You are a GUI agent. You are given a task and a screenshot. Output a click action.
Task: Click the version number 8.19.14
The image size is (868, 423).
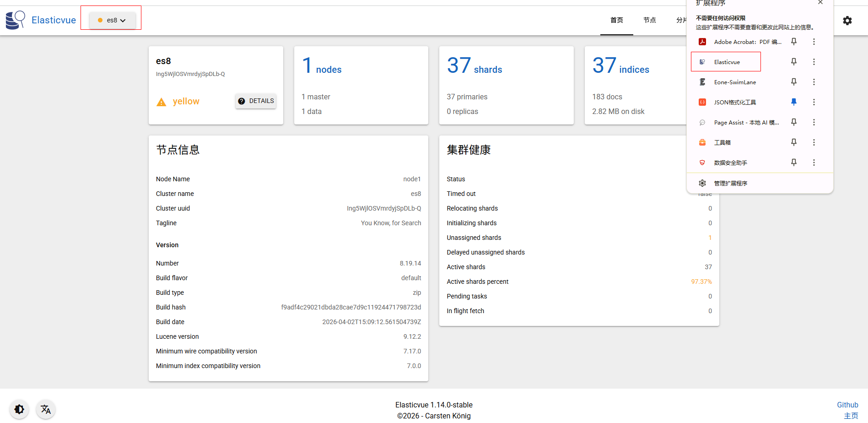tap(410, 263)
